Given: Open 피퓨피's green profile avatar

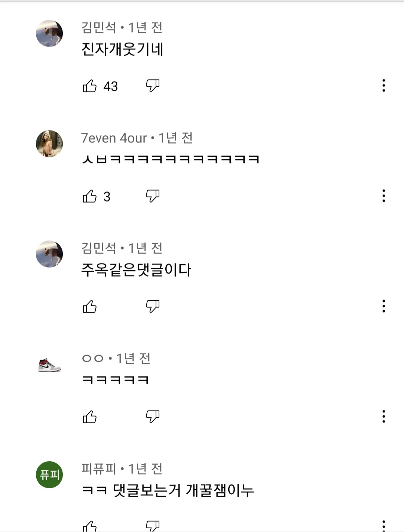Looking at the screenshot, I should click(x=49, y=475).
